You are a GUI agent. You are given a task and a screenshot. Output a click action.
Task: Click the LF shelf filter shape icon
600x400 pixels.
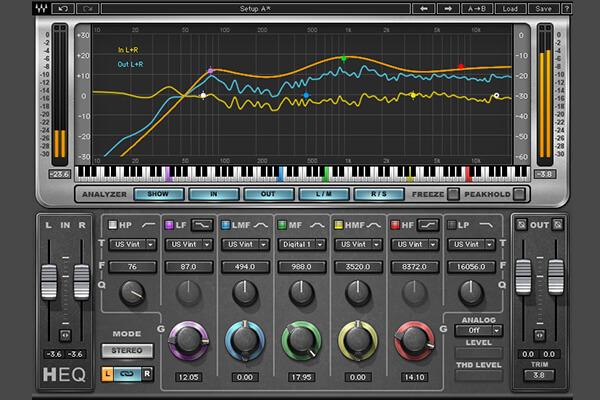202,225
